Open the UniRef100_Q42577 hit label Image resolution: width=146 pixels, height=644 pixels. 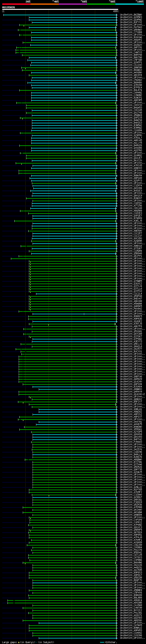pos(131,349)
